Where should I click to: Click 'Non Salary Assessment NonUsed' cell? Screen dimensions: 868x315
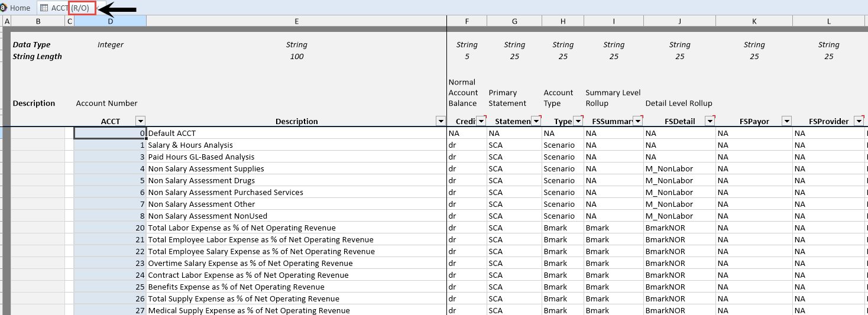tap(296, 216)
